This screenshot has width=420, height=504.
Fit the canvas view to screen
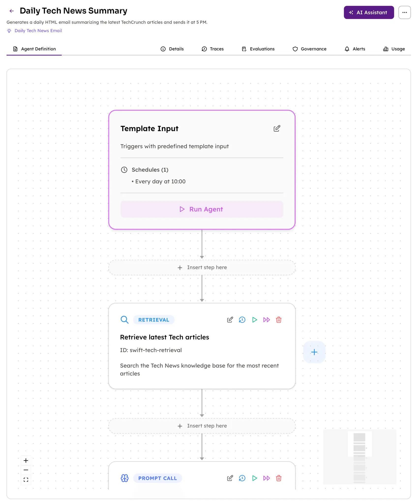coord(26,480)
